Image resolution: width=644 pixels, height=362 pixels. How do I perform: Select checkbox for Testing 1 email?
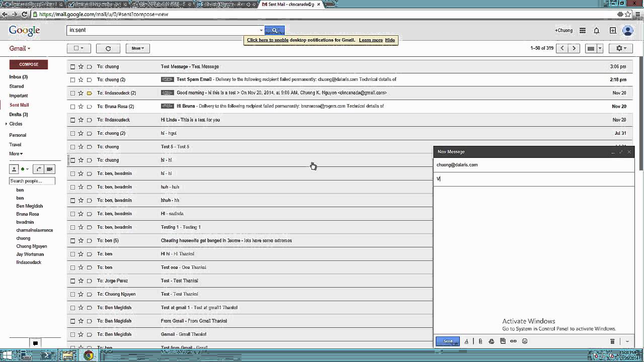(72, 227)
